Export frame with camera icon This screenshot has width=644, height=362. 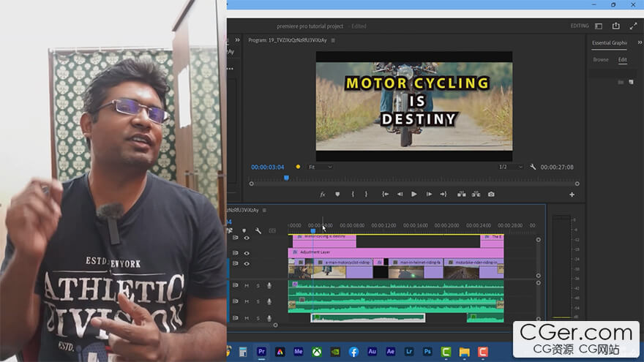[491, 195]
